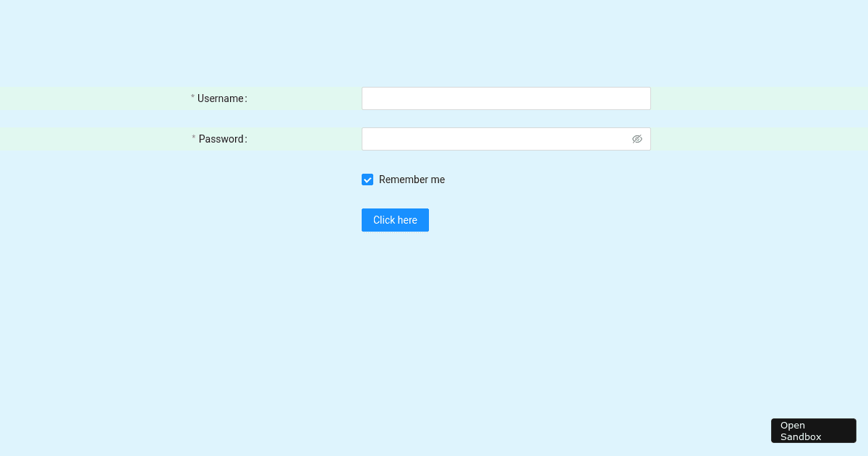Screen dimensions: 868x456
Task: Click the Remember me label text
Action: pos(412,180)
